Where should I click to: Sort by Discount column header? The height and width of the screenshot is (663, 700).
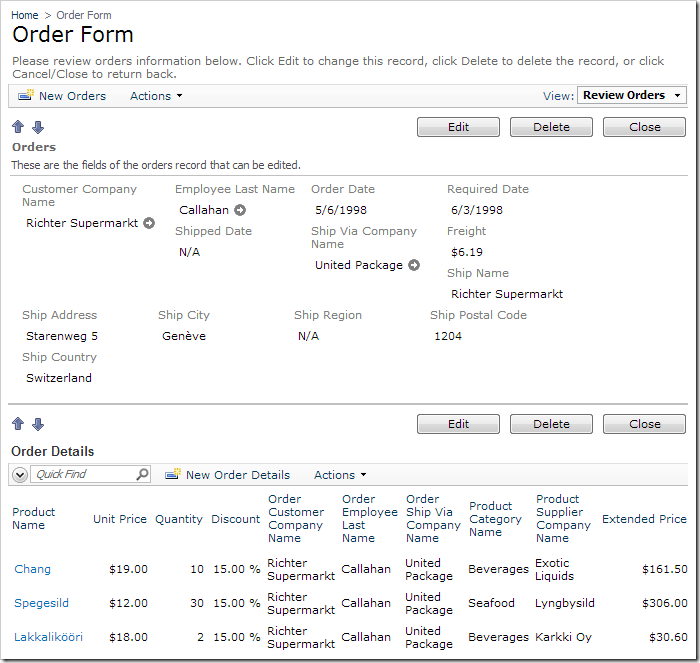[x=235, y=519]
